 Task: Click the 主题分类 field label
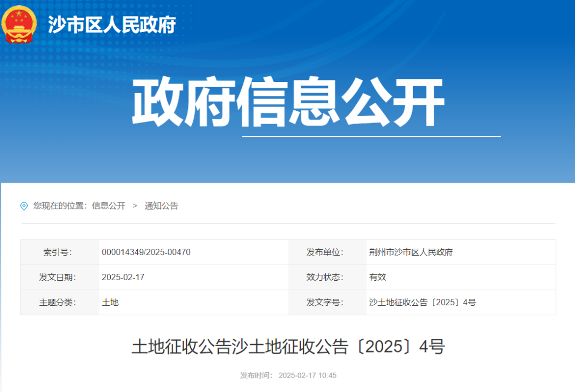click(x=57, y=303)
